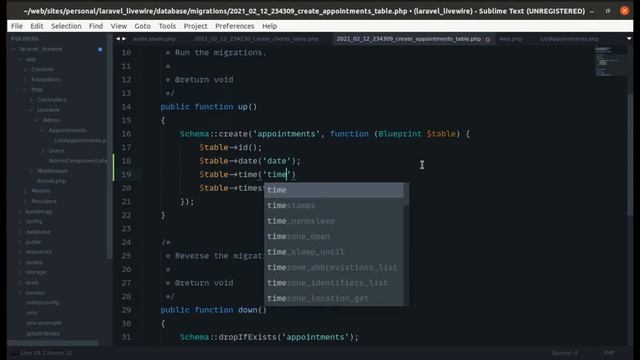Expand the Exceptions folder

pyautogui.click(x=26, y=80)
